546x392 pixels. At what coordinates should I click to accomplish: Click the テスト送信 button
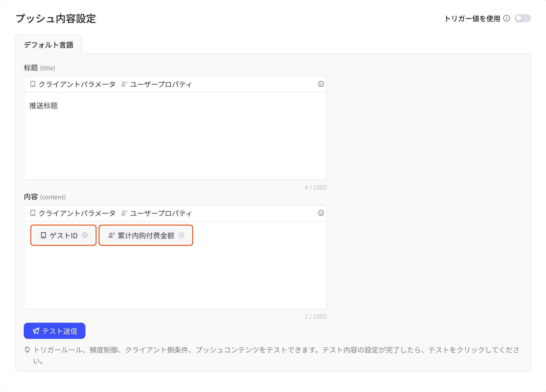(55, 331)
